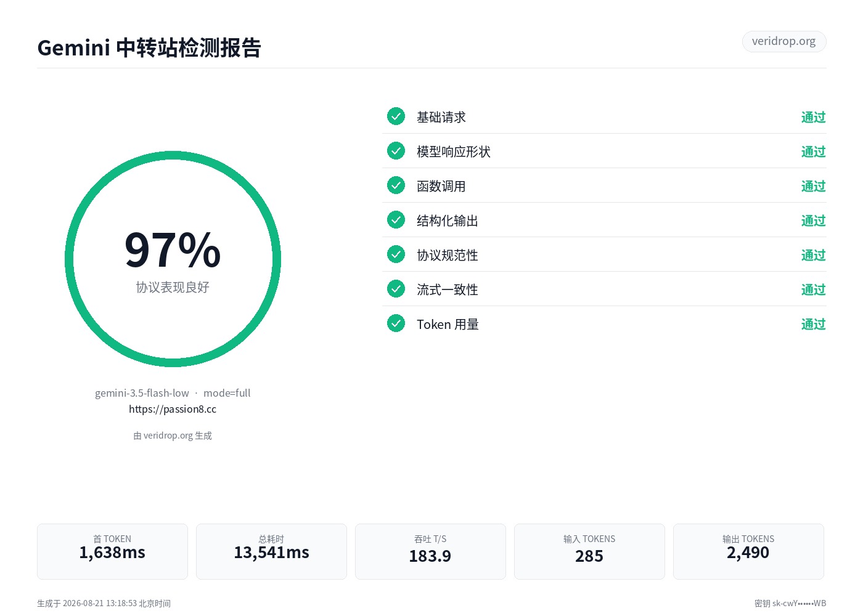Viewport: 863px width, 616px height.
Task: Click the gemini-3.5-flash-low model label
Action: (142, 393)
